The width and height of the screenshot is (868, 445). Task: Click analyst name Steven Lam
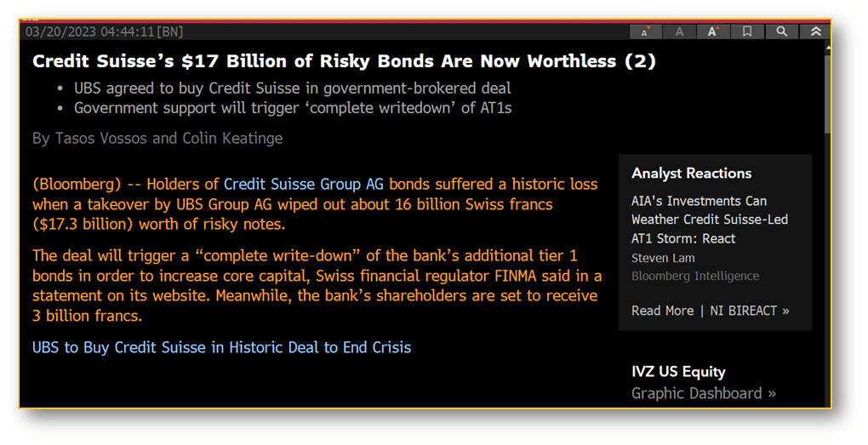[x=663, y=259]
